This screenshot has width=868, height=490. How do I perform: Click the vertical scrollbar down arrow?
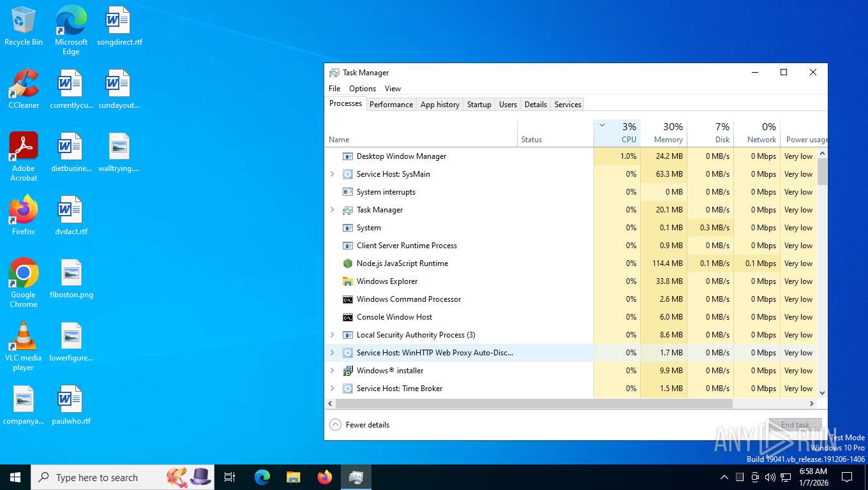click(822, 393)
